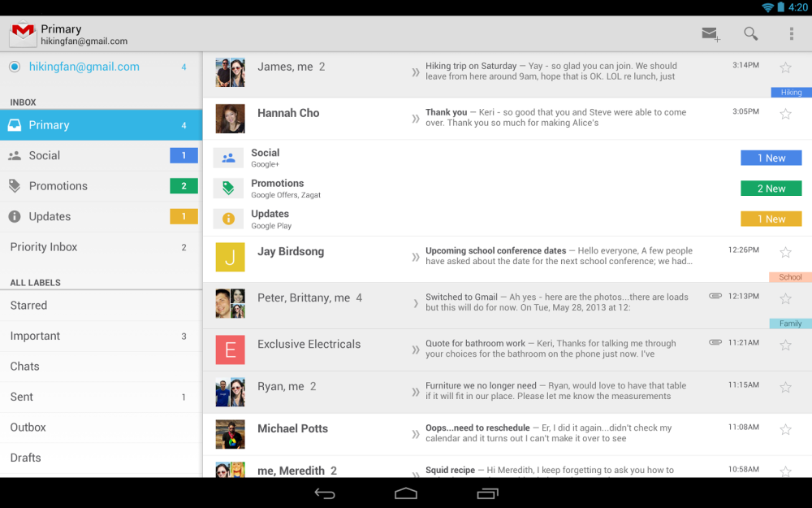Go to the Sent label
This screenshot has height=508, width=812.
(x=22, y=397)
